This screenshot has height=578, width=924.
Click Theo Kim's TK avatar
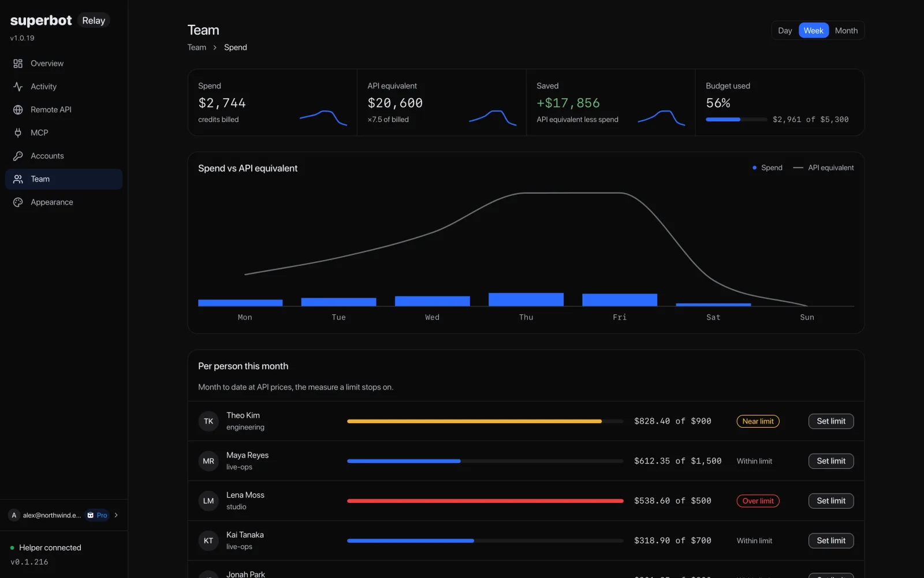[x=208, y=421]
